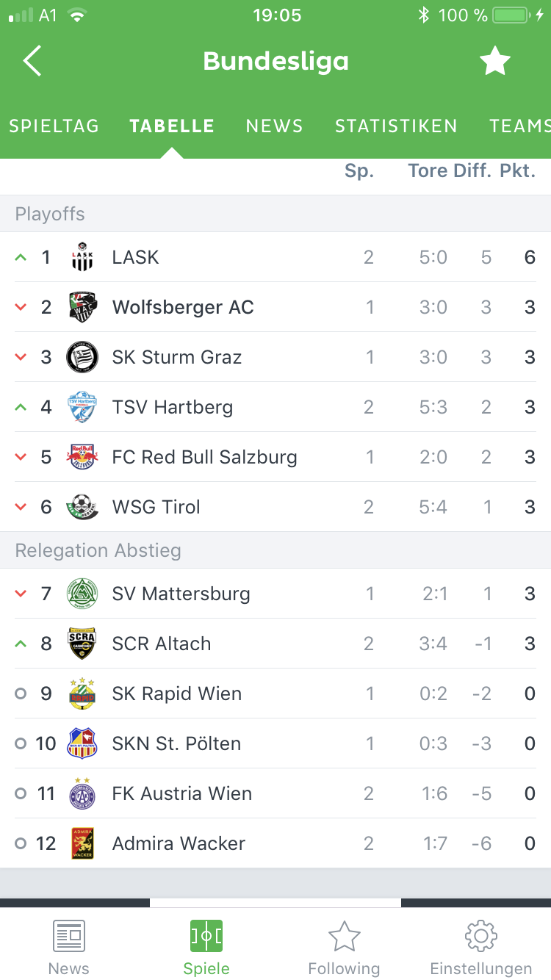551x980 pixels.
Task: Open the WSG Tirol team entry
Action: [156, 507]
